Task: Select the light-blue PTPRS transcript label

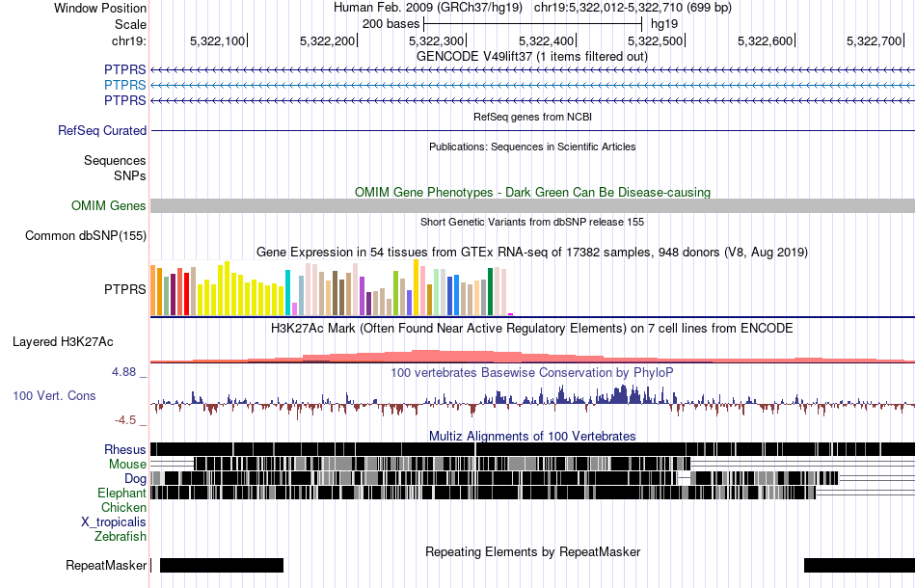Action: click(x=125, y=85)
